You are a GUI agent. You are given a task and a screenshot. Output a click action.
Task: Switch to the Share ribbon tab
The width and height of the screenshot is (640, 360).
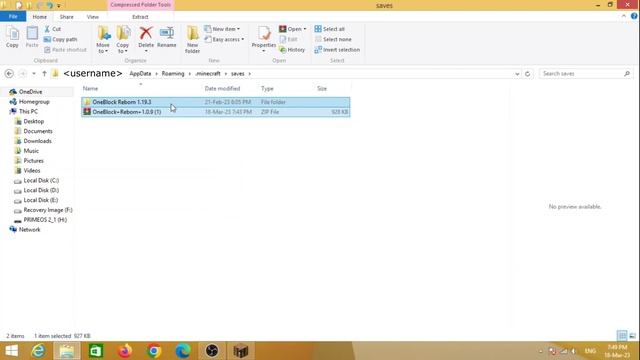(x=67, y=17)
